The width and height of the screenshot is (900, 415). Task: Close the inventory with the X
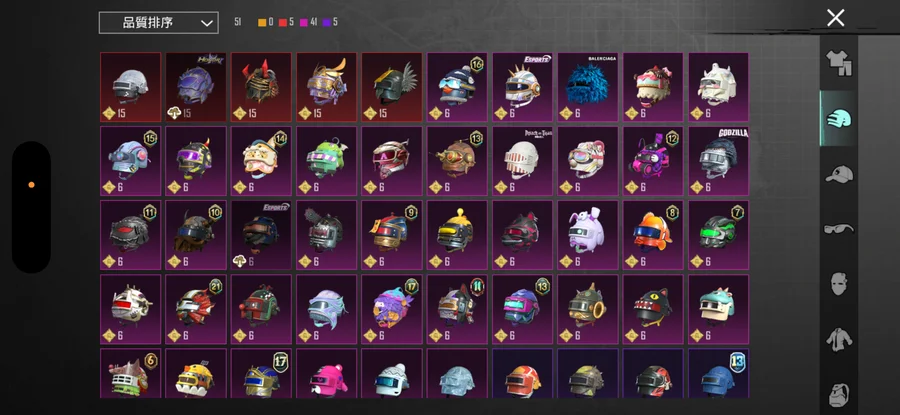(x=836, y=18)
